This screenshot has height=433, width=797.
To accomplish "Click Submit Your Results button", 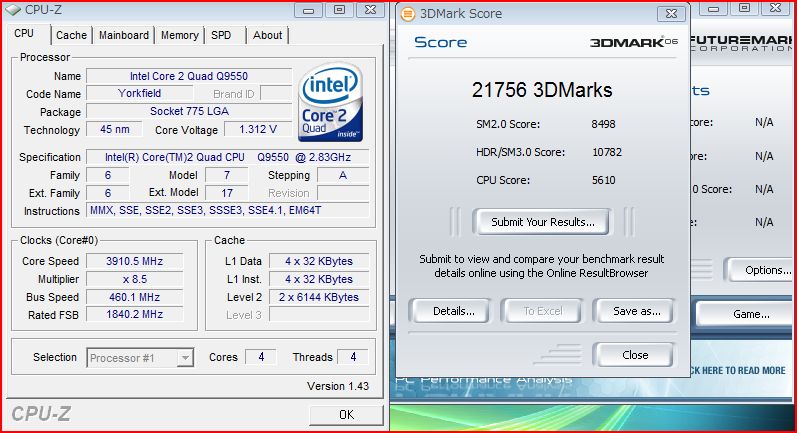I will 542,222.
